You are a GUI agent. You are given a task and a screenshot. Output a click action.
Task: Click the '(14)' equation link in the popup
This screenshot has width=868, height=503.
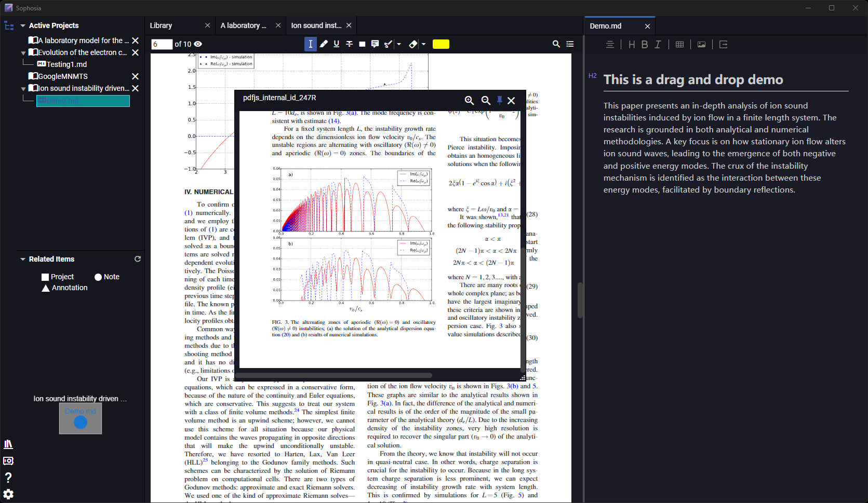tap(333, 121)
